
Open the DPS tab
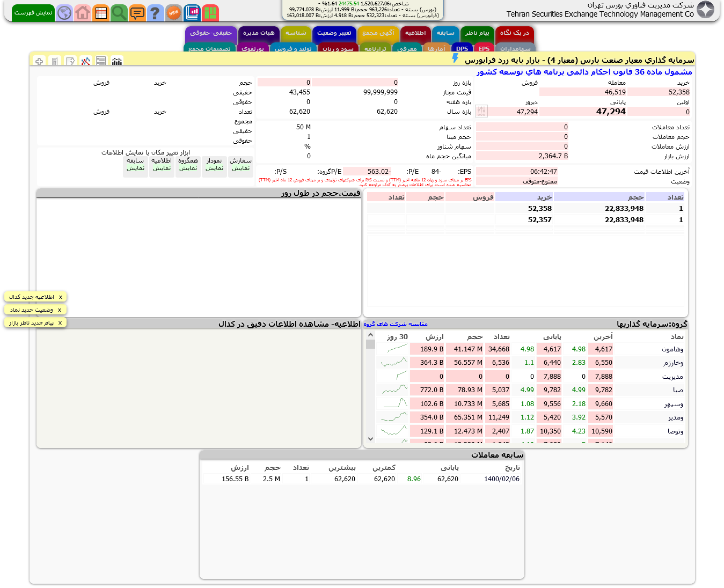tap(462, 48)
